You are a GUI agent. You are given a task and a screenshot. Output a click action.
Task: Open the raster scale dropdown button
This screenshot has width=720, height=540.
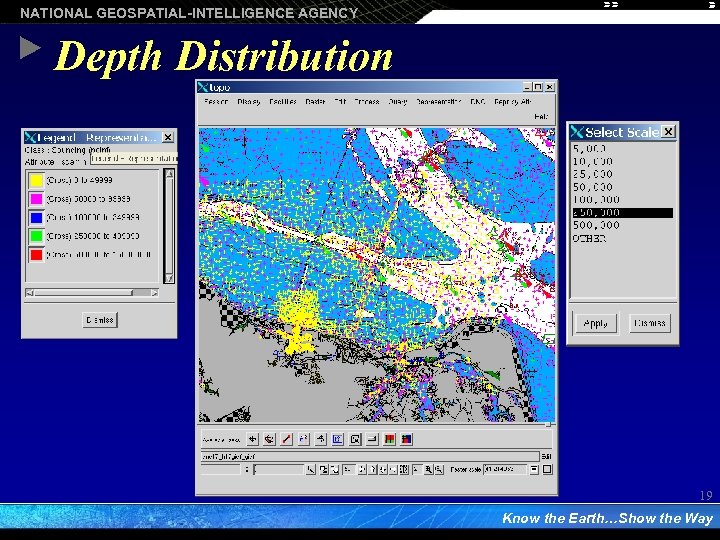point(534,469)
